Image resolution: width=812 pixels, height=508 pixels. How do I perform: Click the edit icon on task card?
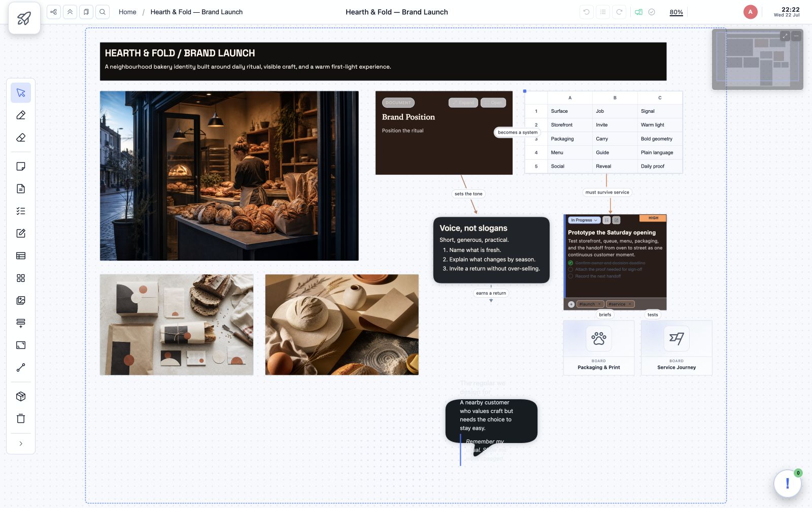[616, 220]
